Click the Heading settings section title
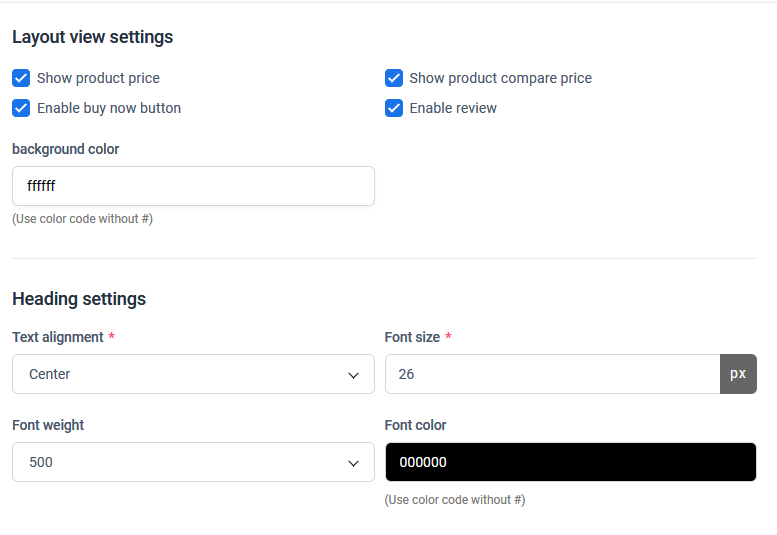Screen dimensions: 777x535 click(79, 299)
